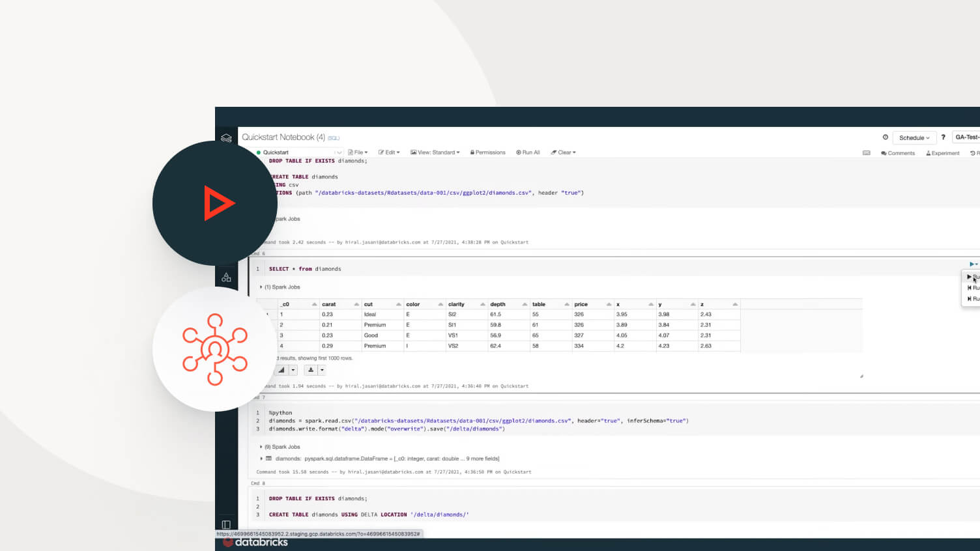Sort by the x column header
Viewport: 980px width, 551px height.
[x=635, y=304]
